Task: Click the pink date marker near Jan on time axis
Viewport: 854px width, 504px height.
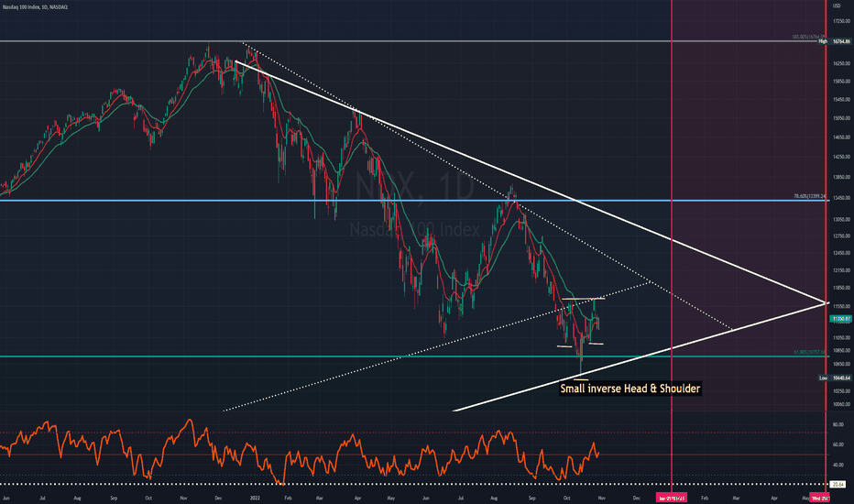Action: pyautogui.click(x=671, y=498)
